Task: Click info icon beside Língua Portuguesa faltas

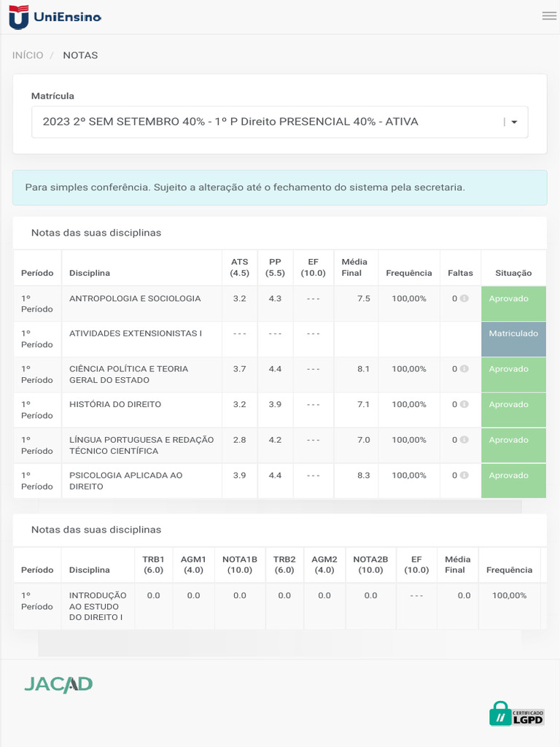Action: pyautogui.click(x=464, y=440)
